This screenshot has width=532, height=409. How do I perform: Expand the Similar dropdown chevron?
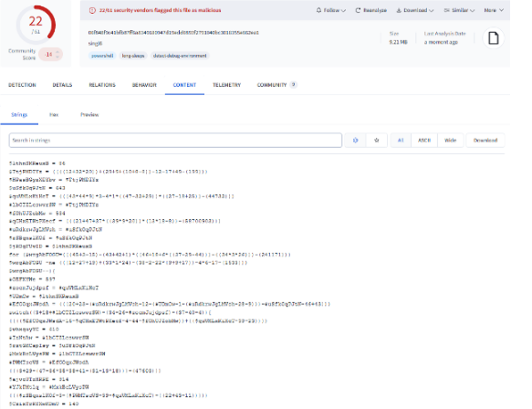pyautogui.click(x=472, y=11)
